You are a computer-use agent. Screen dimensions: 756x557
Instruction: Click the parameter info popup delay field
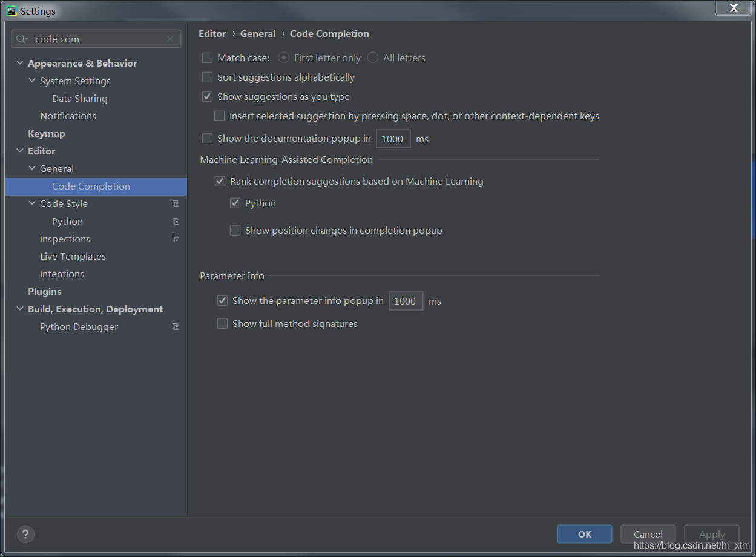coord(406,301)
